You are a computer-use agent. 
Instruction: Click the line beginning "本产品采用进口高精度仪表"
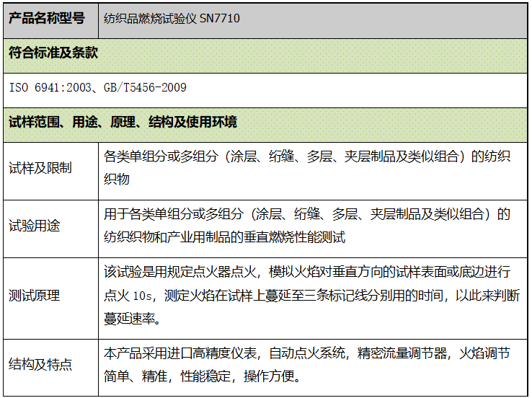pos(307,353)
